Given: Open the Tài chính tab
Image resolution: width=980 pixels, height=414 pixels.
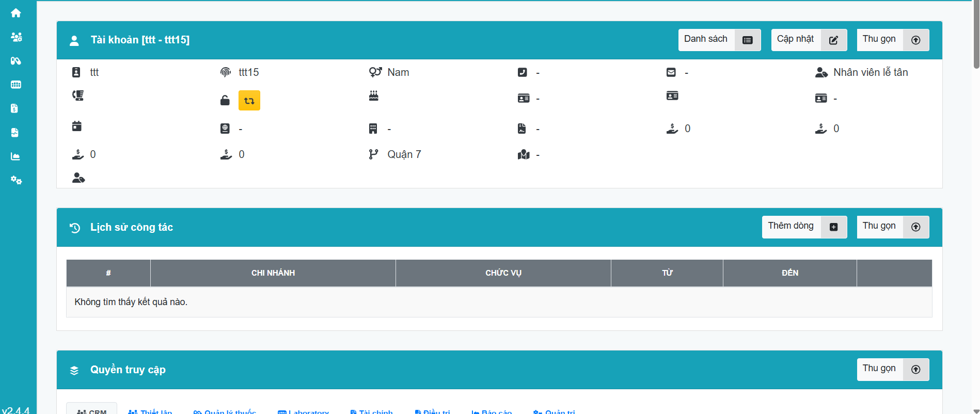Looking at the screenshot, I should point(371,411).
